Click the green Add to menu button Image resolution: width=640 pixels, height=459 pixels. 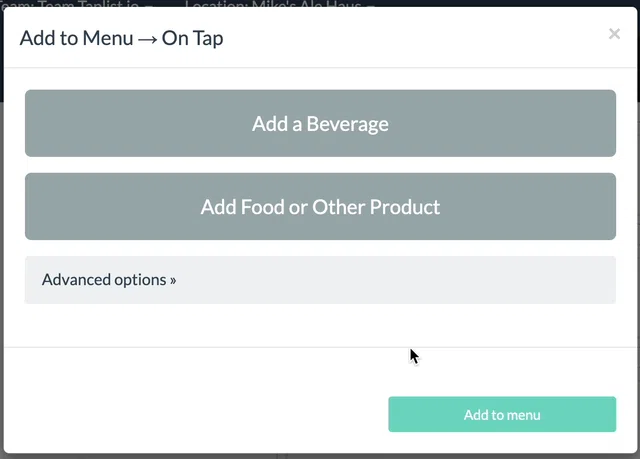[x=502, y=414]
